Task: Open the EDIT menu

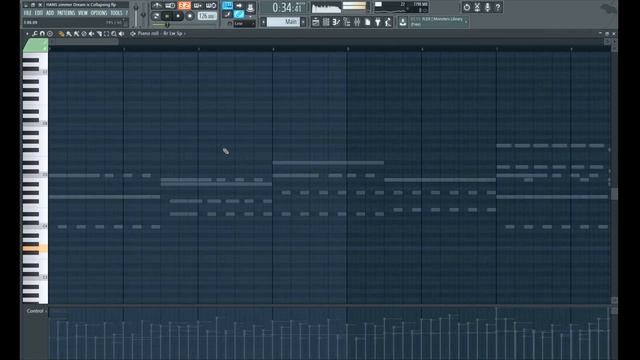Action: (39, 13)
